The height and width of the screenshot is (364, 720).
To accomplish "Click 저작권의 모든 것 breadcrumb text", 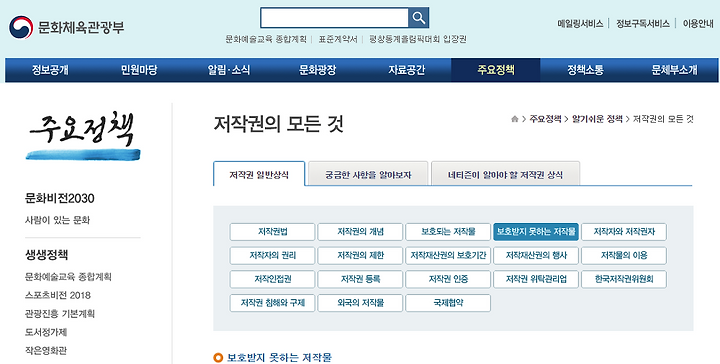I will tap(663, 119).
